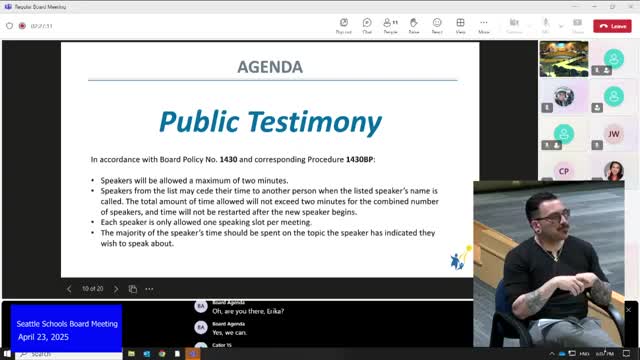Open the Windows notification center
The height and width of the screenshot is (360, 640).
627,353
